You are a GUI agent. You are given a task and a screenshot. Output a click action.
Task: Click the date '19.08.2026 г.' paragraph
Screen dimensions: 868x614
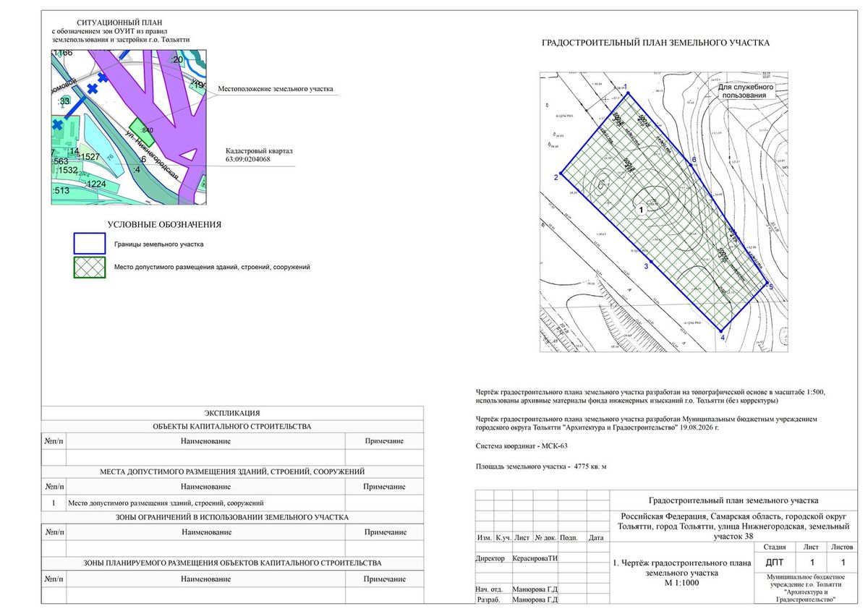(645, 423)
